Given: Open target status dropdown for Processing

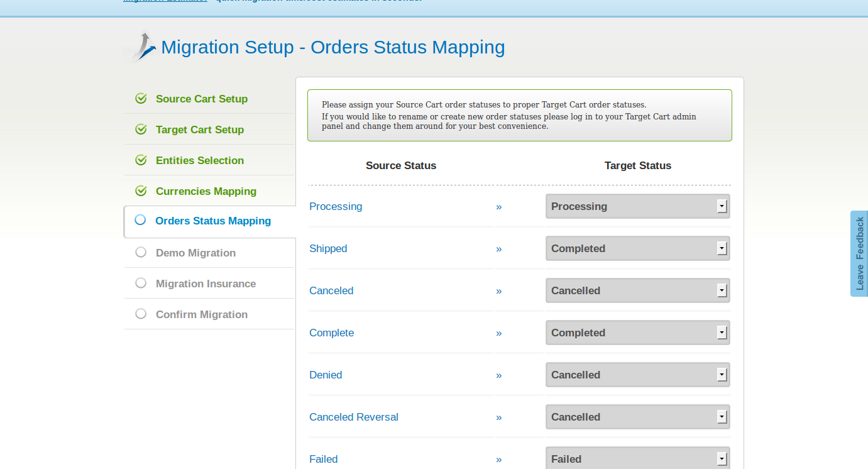Looking at the screenshot, I should (x=637, y=206).
